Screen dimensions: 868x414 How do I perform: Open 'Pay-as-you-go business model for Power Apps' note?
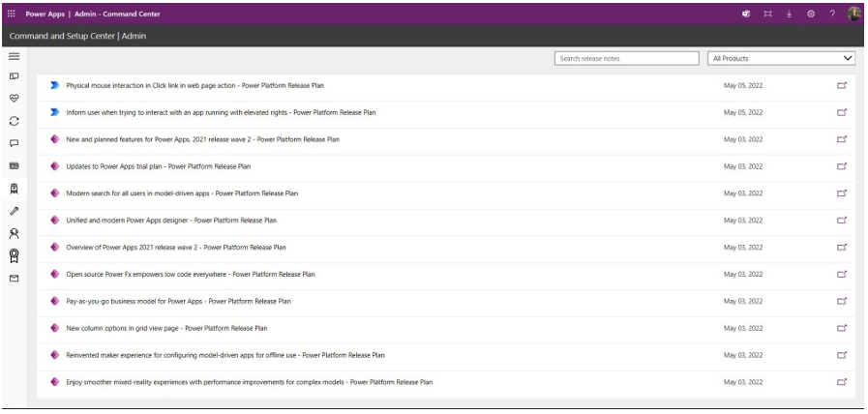[178, 301]
